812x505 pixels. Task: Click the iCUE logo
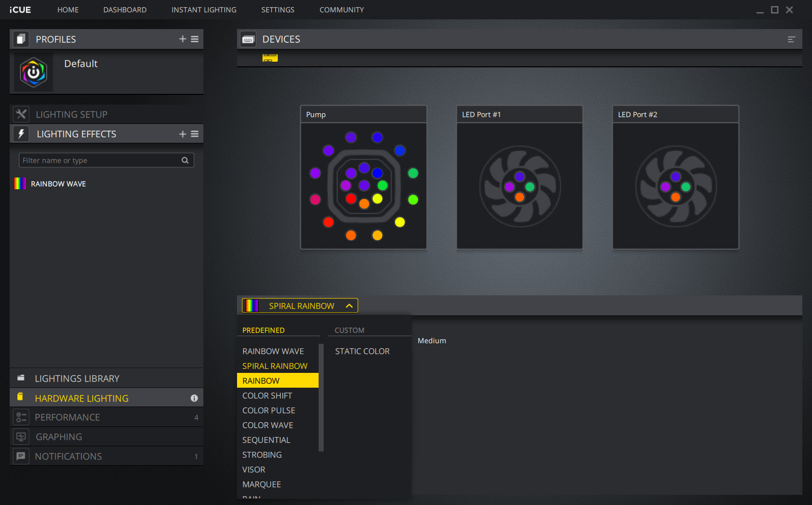(20, 10)
